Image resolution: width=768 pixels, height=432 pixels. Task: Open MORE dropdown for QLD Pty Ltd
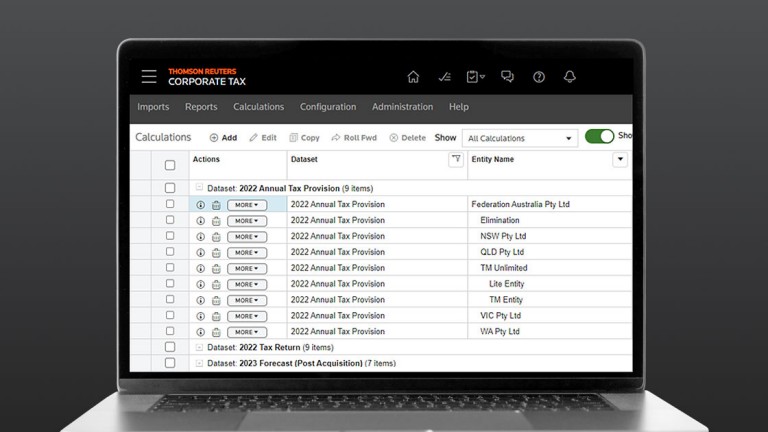click(246, 253)
